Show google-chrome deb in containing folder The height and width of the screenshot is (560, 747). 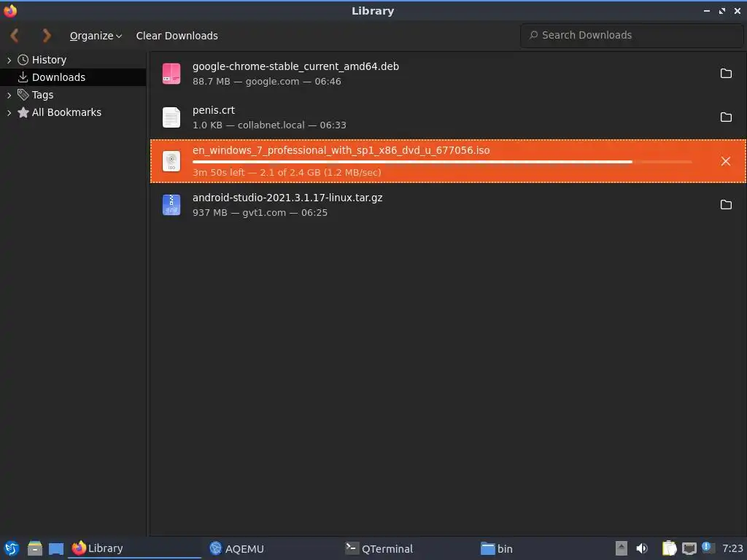point(726,74)
